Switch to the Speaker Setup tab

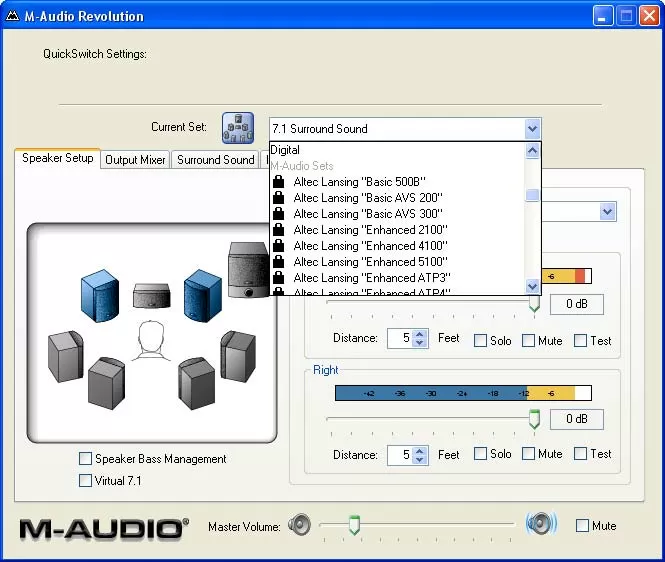pyautogui.click(x=58, y=158)
